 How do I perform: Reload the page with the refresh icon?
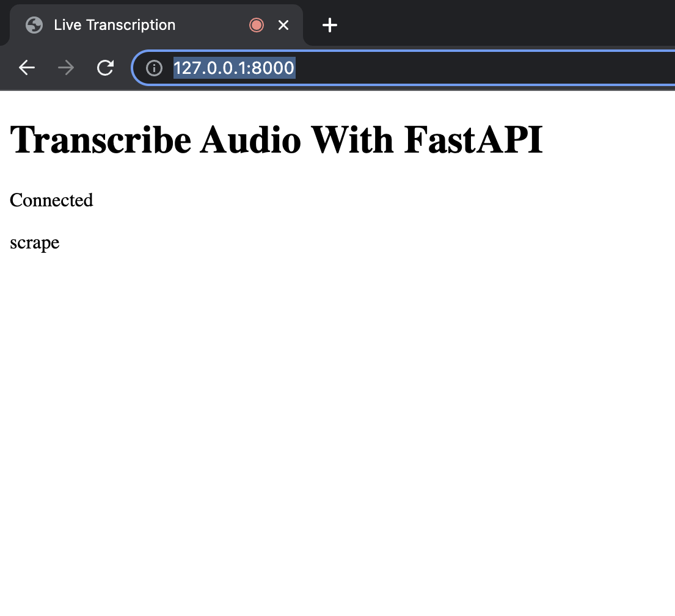[105, 68]
